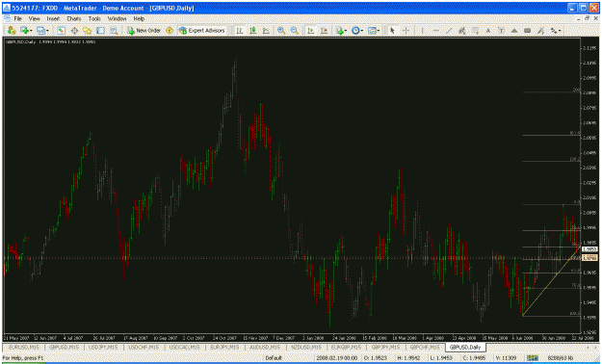
Task: Open the Indicators list dropdown
Action: click(341, 31)
